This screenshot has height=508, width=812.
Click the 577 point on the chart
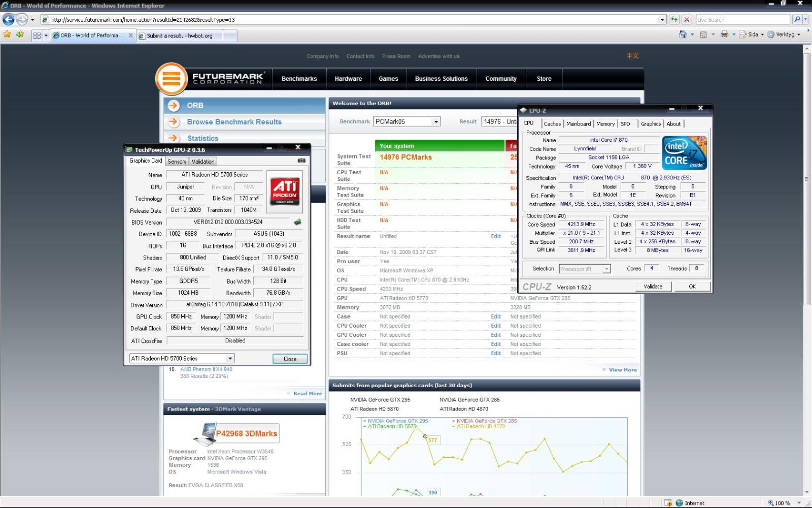pyautogui.click(x=425, y=436)
